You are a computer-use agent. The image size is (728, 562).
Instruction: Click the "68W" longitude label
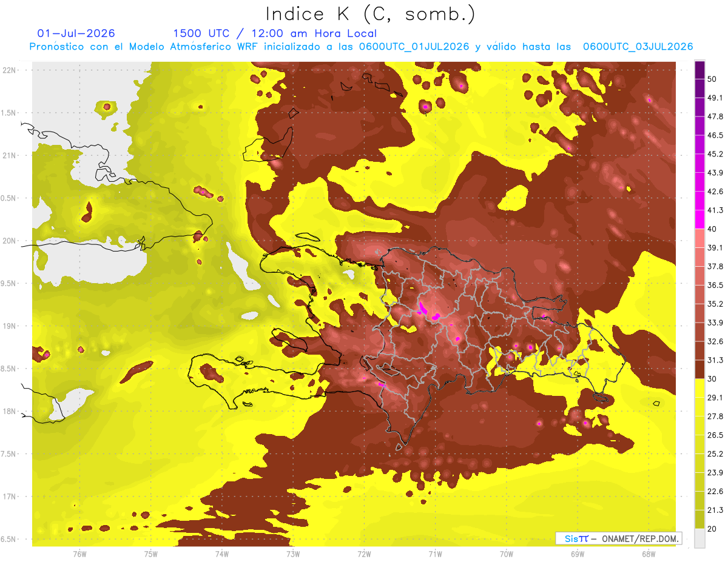649,554
